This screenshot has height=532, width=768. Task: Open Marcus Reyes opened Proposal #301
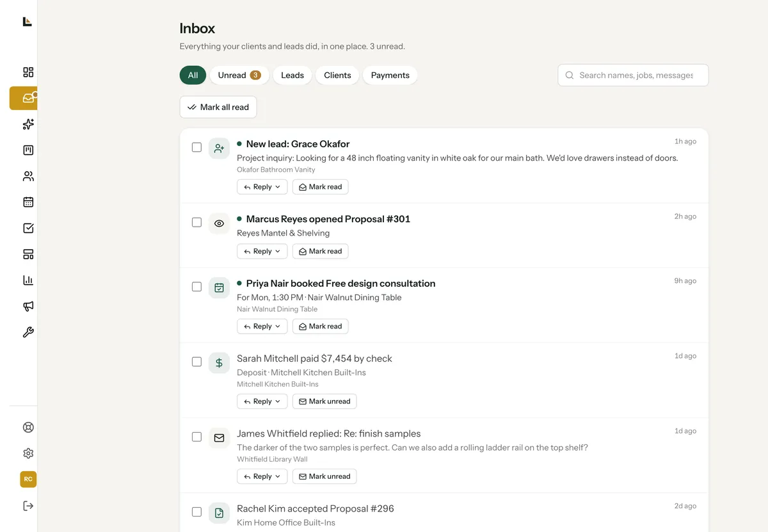[328, 219]
